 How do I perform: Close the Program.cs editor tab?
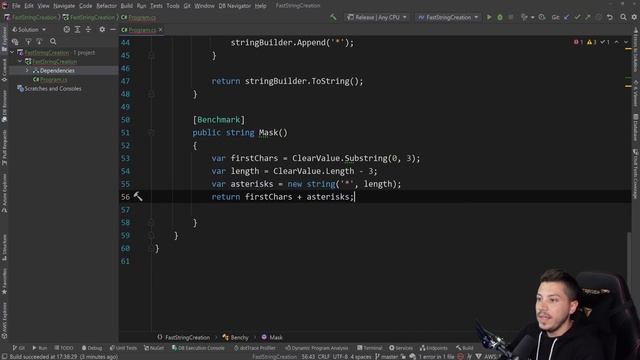pos(160,30)
